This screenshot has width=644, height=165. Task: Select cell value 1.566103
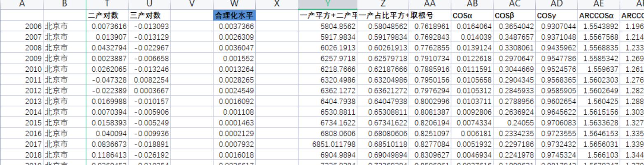pos(599,155)
